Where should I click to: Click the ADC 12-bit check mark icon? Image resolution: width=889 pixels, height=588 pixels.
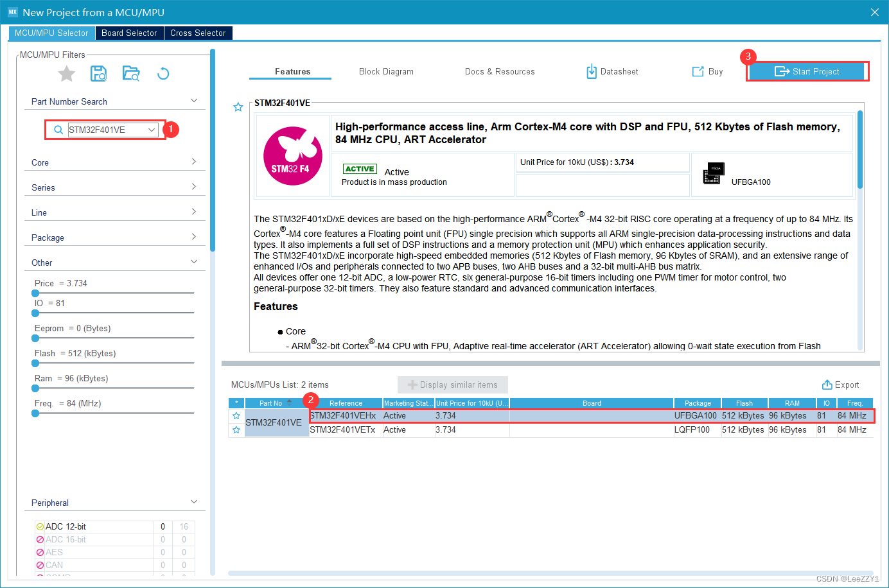(x=40, y=527)
